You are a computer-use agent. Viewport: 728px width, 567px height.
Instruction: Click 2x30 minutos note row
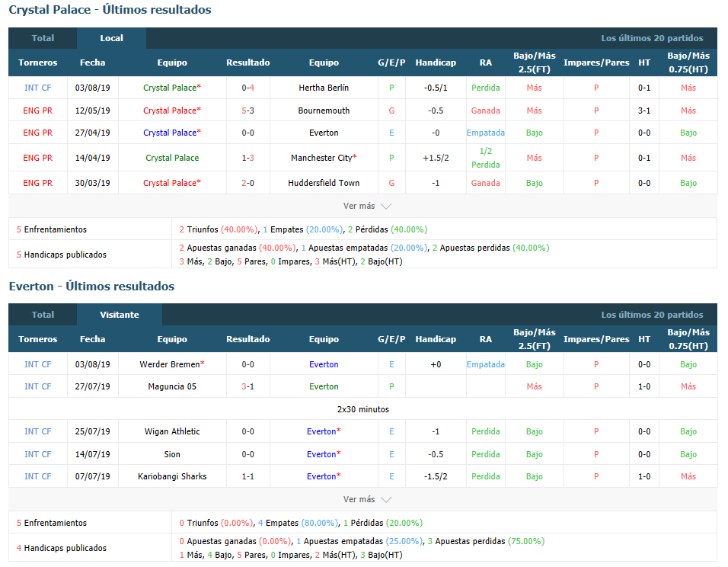[x=363, y=409]
